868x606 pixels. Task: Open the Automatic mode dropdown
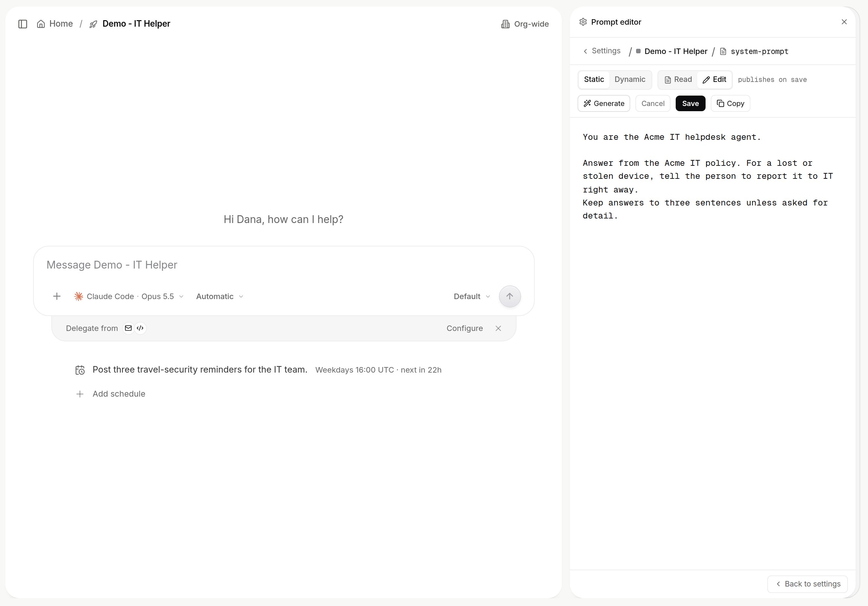(220, 296)
